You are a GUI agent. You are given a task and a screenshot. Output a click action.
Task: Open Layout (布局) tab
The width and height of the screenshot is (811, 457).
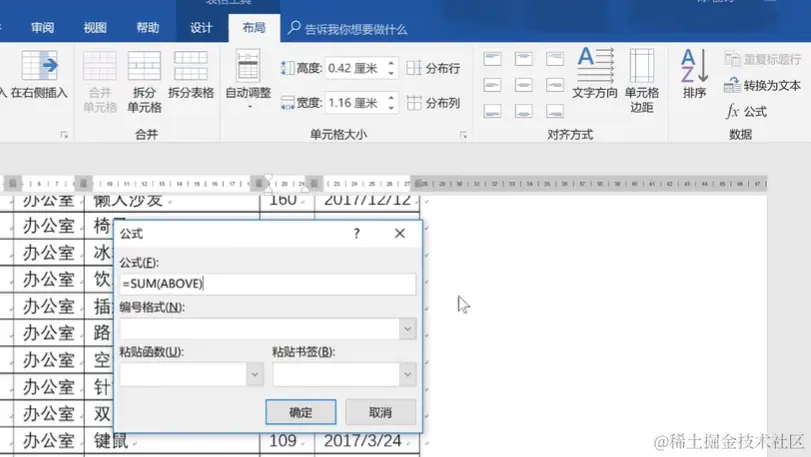254,27
